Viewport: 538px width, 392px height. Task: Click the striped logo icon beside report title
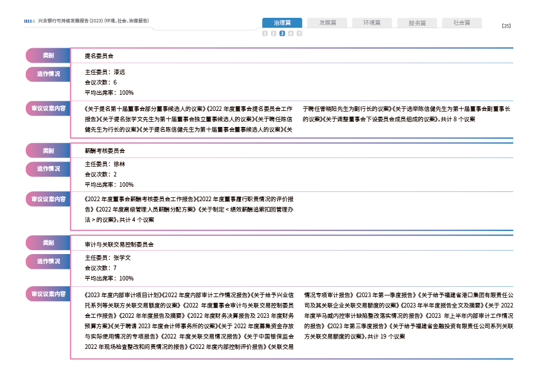(30, 21)
